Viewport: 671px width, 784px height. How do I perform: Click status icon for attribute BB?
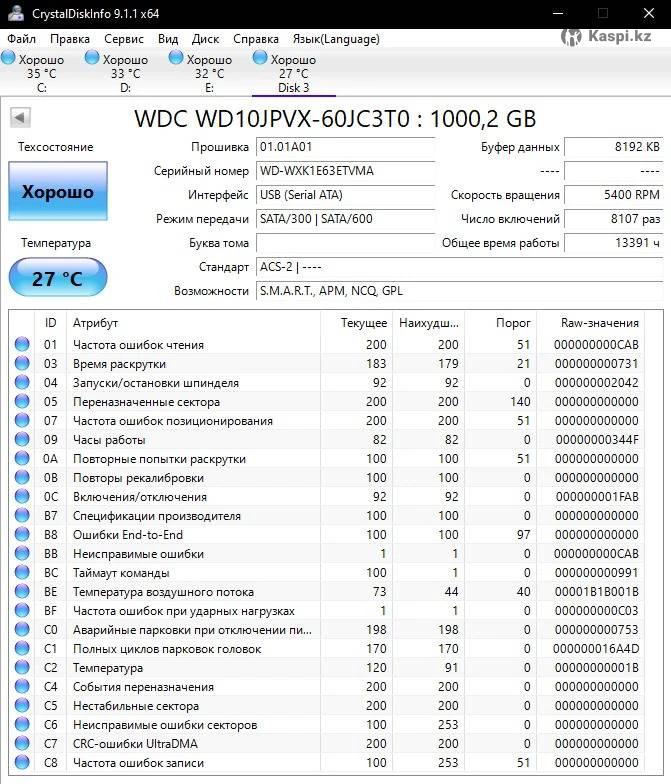22,553
